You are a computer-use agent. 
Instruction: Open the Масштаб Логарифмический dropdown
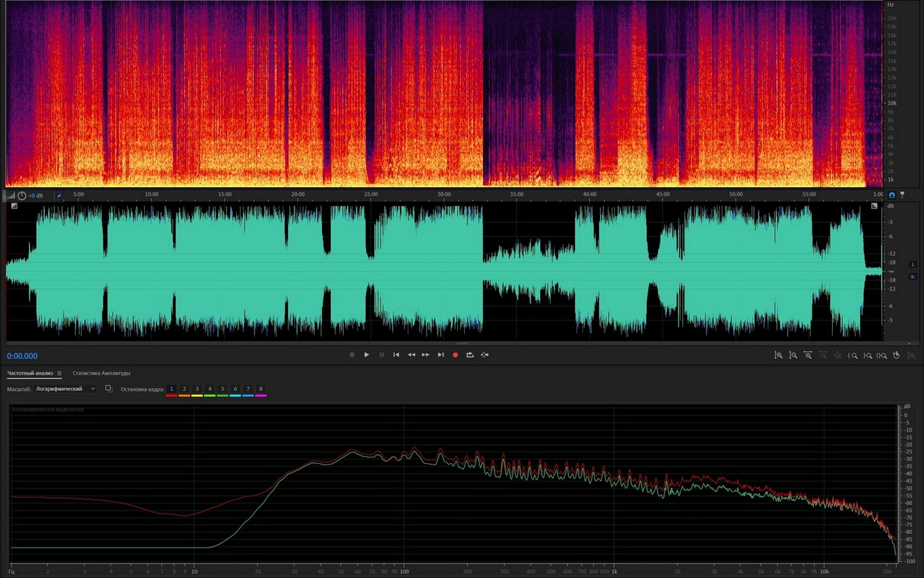click(x=65, y=389)
